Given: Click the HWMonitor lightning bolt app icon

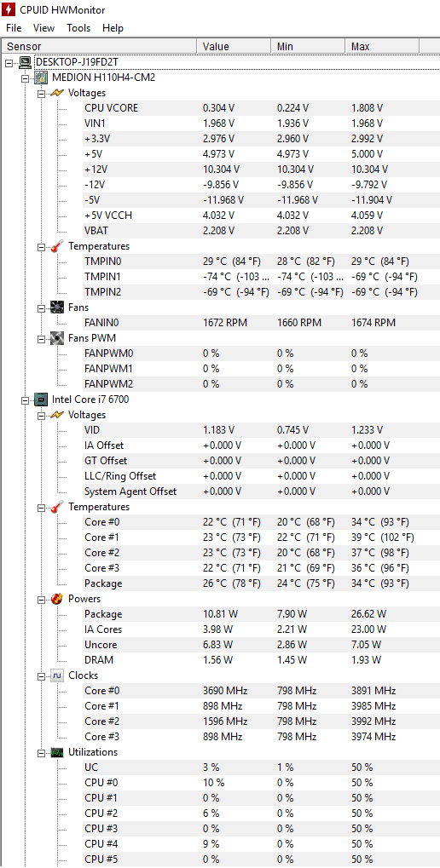Looking at the screenshot, I should tap(9, 10).
